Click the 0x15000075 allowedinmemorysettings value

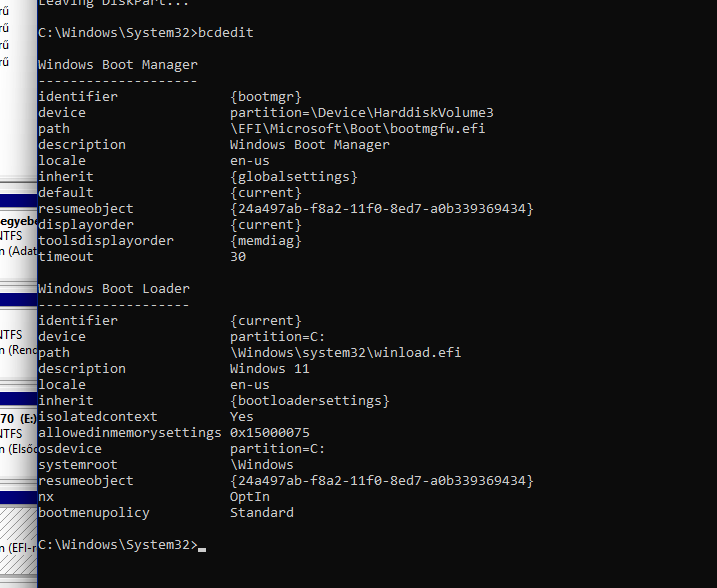(269, 433)
